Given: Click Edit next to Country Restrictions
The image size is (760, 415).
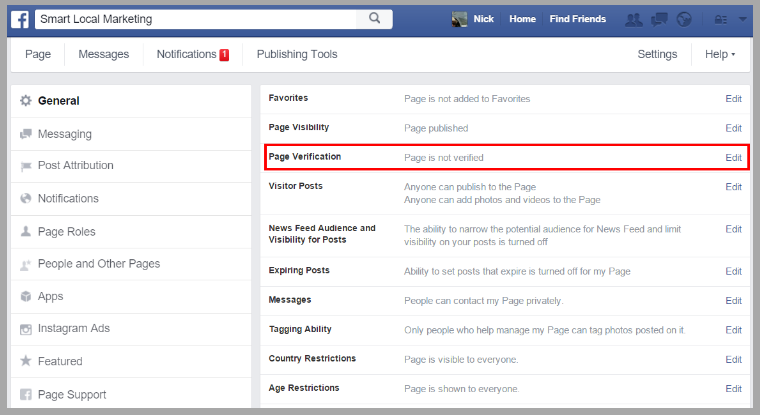Looking at the screenshot, I should [x=733, y=359].
